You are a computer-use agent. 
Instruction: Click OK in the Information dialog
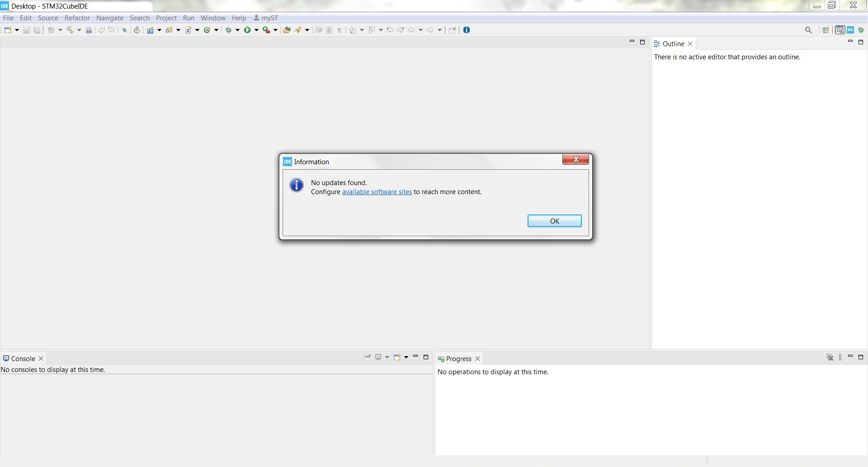coord(555,221)
